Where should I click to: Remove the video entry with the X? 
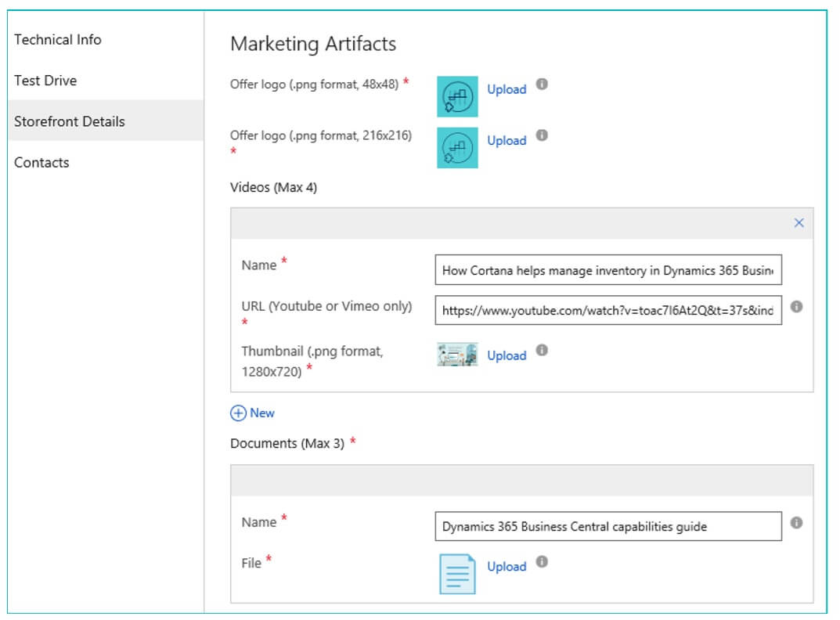tap(799, 223)
